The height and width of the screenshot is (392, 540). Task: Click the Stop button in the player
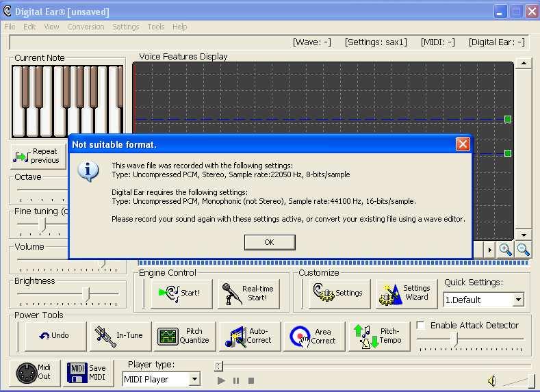click(251, 380)
